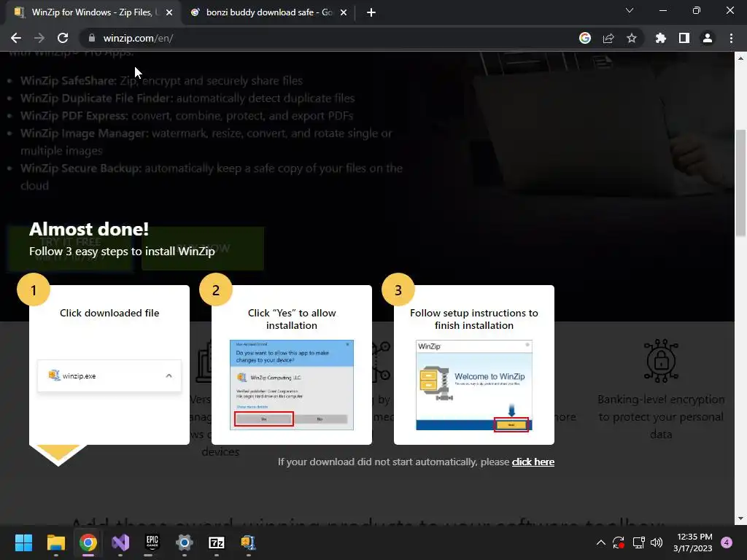Follow the 'click here' download link

point(533,462)
